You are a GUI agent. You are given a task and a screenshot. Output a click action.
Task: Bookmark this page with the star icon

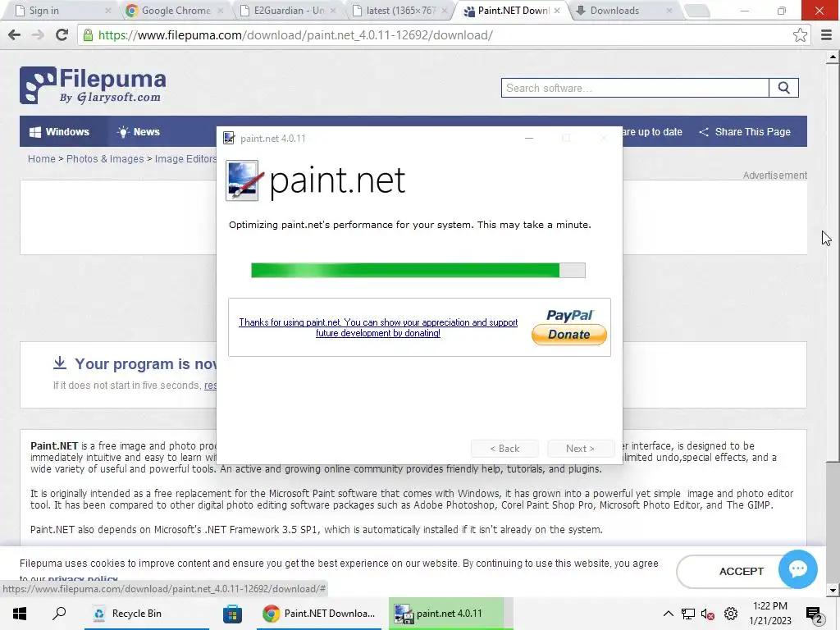click(x=800, y=35)
